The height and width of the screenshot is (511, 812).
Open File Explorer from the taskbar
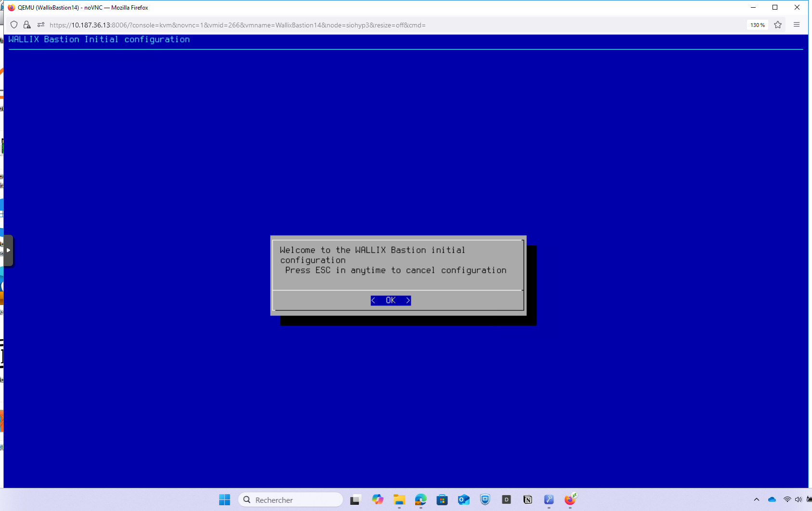pos(399,500)
